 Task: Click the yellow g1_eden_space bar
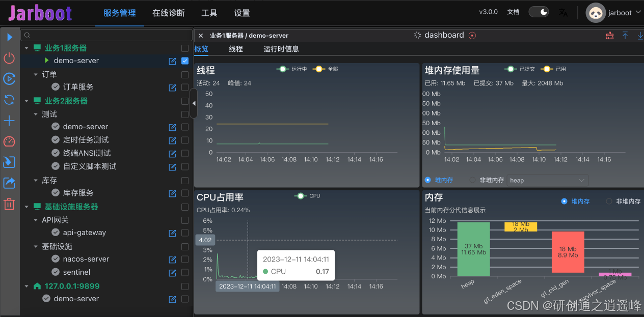click(x=521, y=226)
